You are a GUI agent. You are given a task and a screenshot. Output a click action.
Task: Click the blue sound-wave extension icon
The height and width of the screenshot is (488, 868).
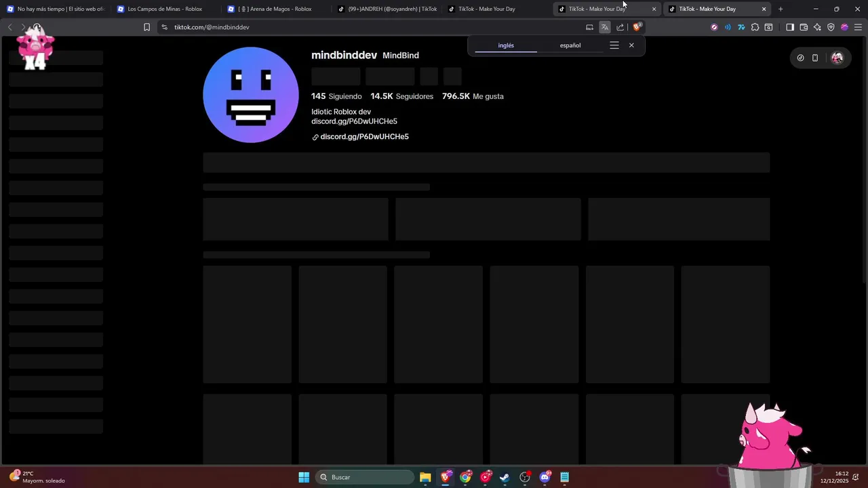tap(728, 27)
